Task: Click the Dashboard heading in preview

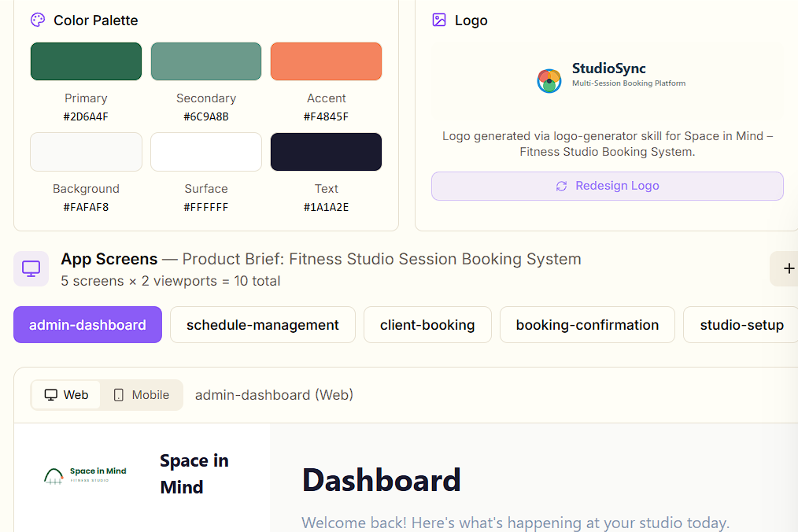Action: [x=382, y=480]
